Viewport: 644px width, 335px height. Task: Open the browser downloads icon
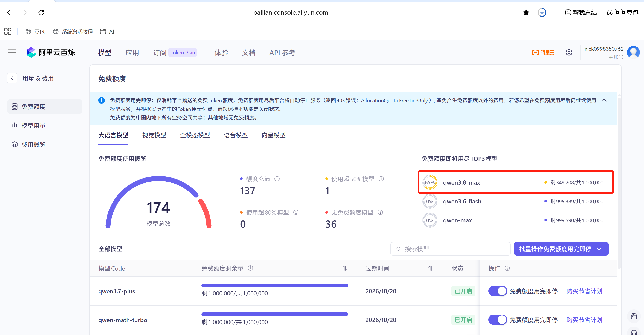542,12
